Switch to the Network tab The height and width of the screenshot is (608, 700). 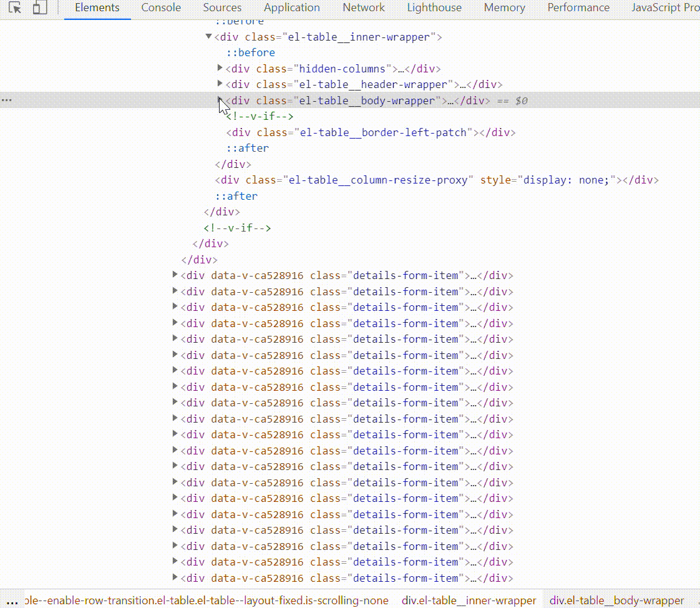[x=363, y=8]
